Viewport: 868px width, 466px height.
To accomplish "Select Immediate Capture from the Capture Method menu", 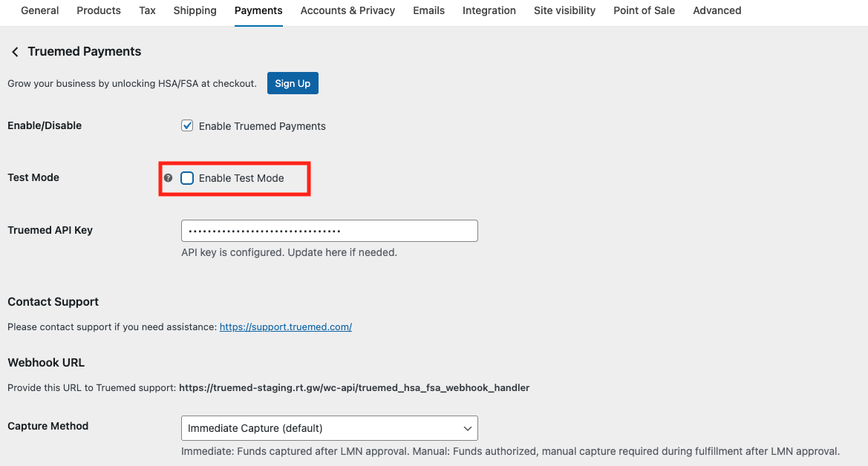I will [x=329, y=428].
